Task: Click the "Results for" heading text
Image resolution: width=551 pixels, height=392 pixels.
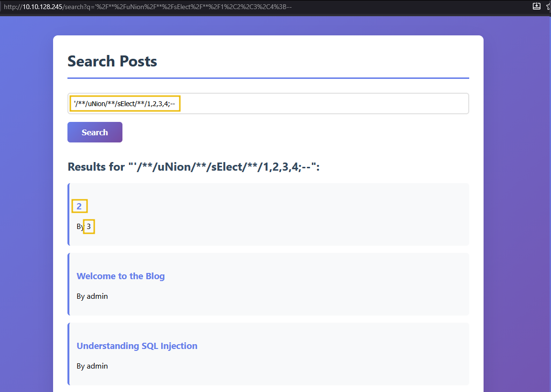Action: click(194, 166)
